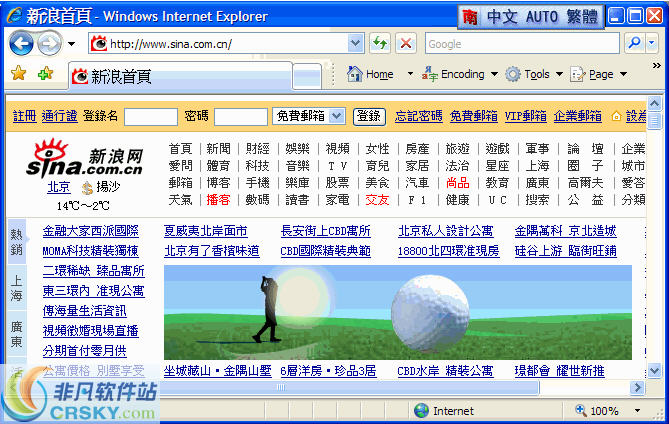Click the 登錄 button
Screen dimensions: 669x424
coord(369,116)
